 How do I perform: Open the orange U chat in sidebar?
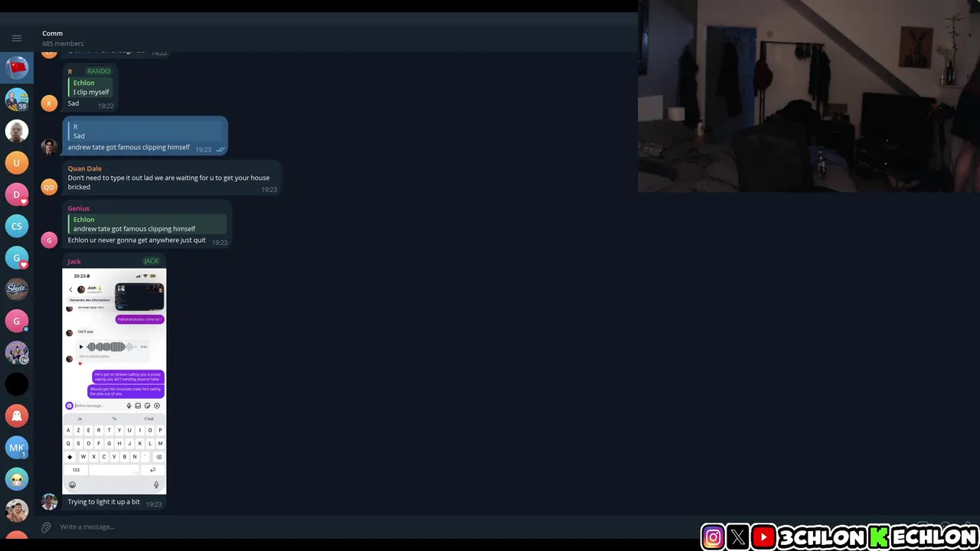coord(17,162)
